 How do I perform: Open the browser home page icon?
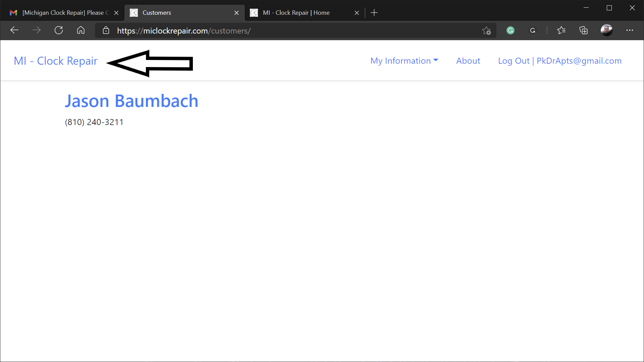point(81,31)
